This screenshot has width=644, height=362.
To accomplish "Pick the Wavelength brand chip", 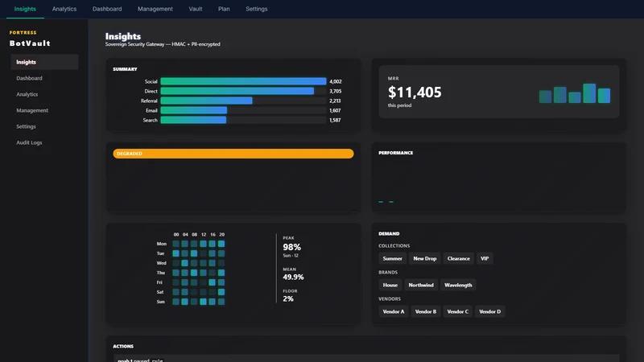I will click(x=458, y=285).
